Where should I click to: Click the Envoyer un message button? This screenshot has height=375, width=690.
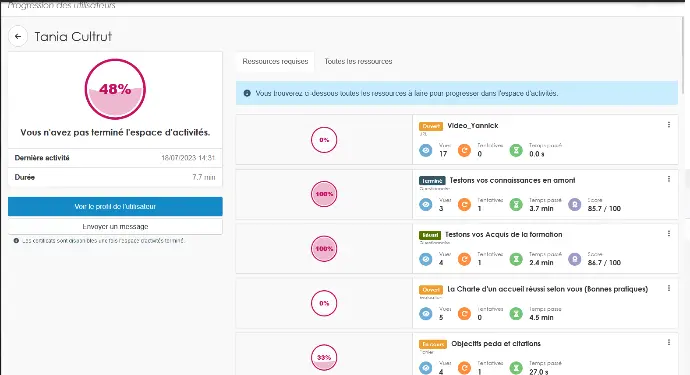[x=115, y=226]
